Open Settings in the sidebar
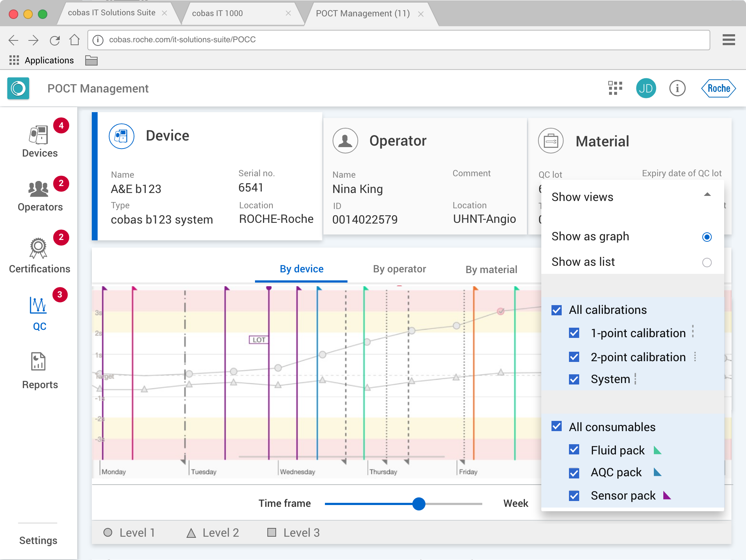This screenshot has height=560, width=746. (38, 540)
